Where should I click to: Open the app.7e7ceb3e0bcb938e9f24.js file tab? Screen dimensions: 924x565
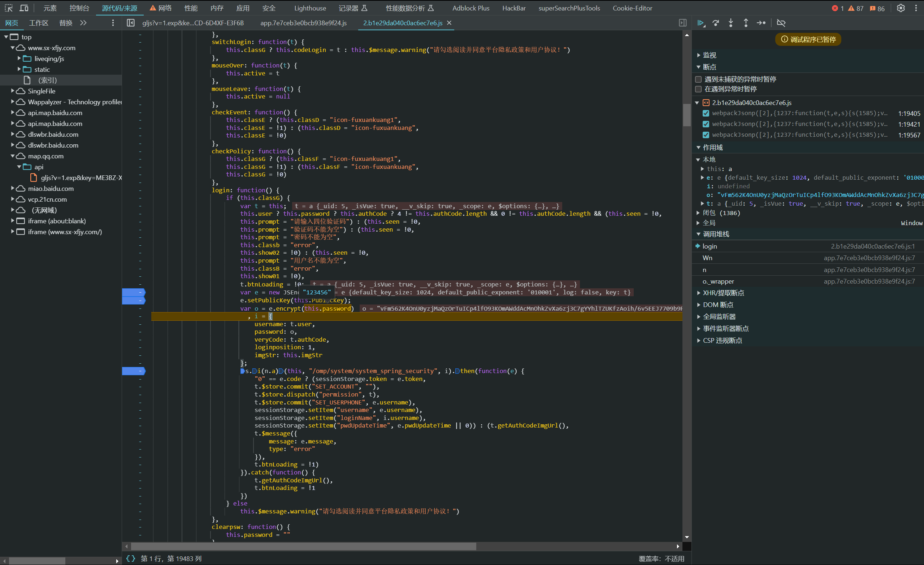pos(303,23)
